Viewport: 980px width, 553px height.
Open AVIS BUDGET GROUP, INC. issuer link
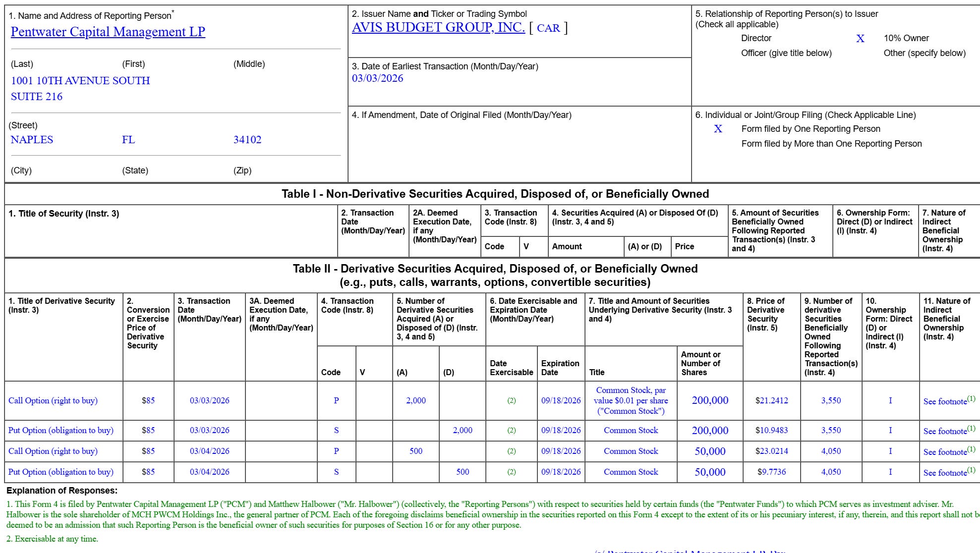click(438, 27)
